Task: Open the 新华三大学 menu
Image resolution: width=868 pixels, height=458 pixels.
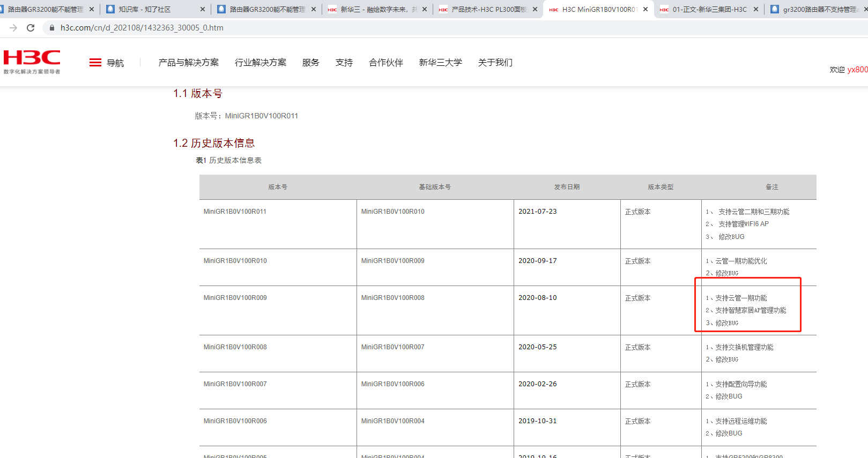Action: tap(441, 63)
